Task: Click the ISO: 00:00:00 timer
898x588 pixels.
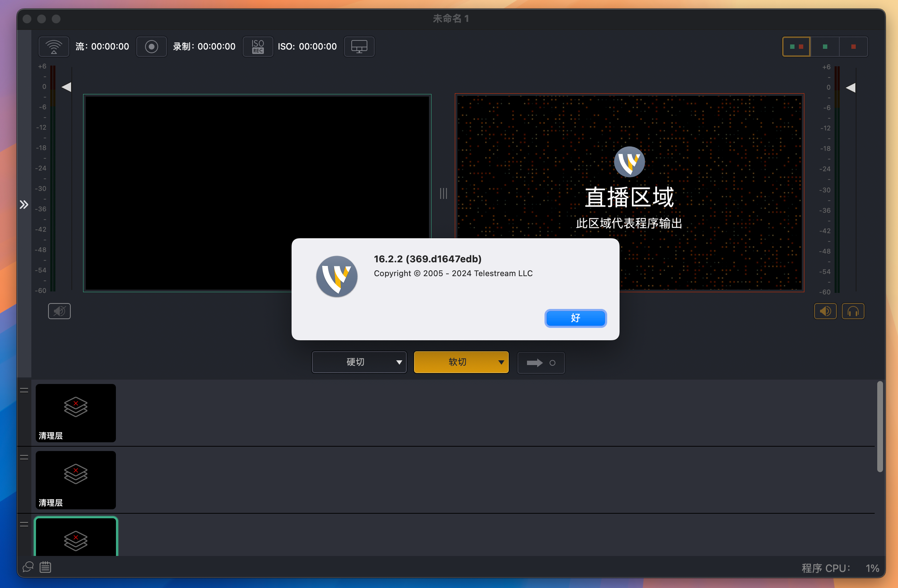Action: click(x=307, y=46)
